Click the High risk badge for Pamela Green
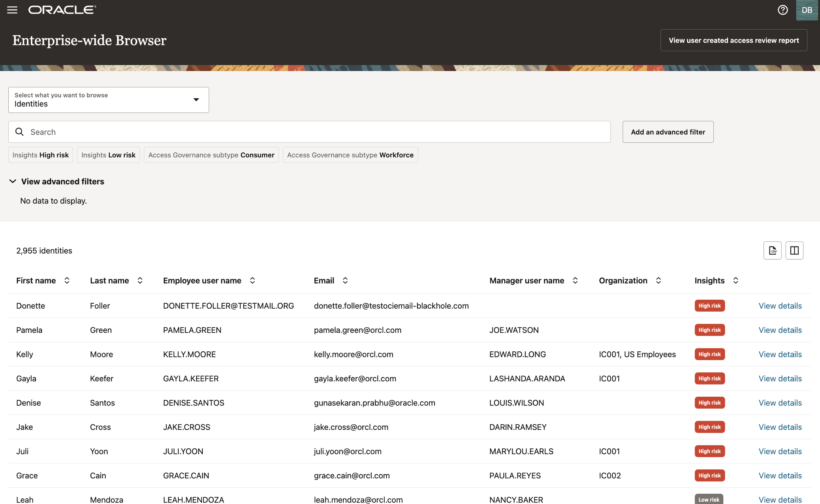 point(710,330)
